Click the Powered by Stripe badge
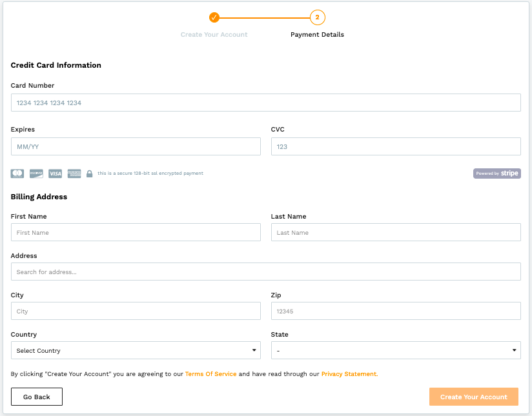 496,173
